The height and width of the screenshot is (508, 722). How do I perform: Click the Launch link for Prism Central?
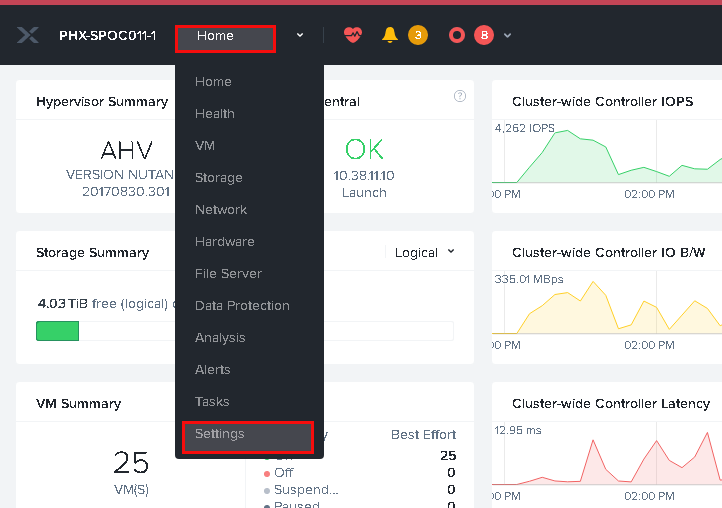[x=364, y=193]
